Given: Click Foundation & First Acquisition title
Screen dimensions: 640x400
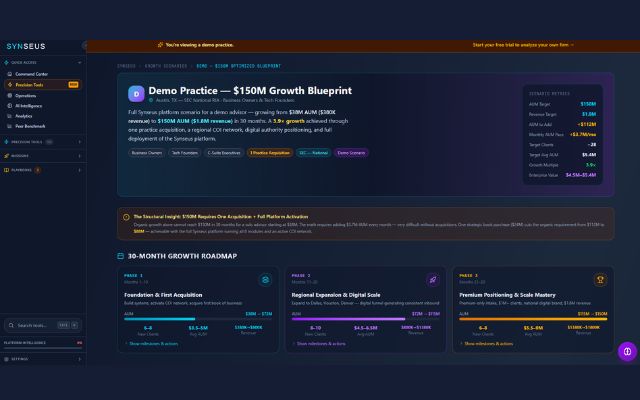Looking at the screenshot, I should 163,295.
